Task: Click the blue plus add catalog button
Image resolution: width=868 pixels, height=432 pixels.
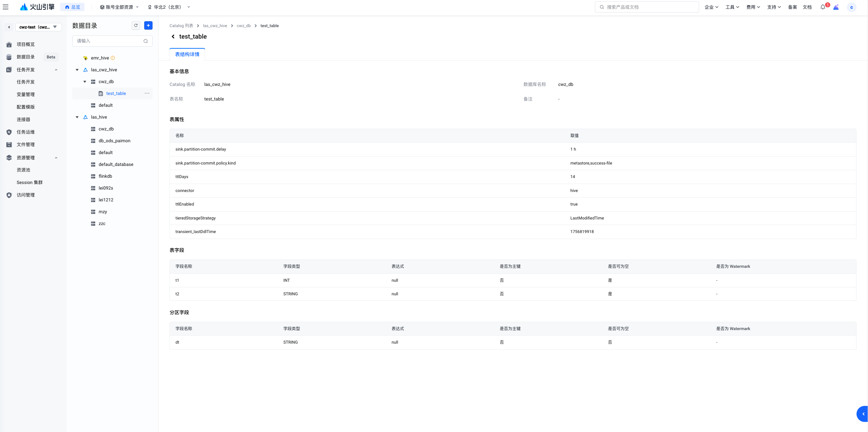Action: pyautogui.click(x=148, y=25)
